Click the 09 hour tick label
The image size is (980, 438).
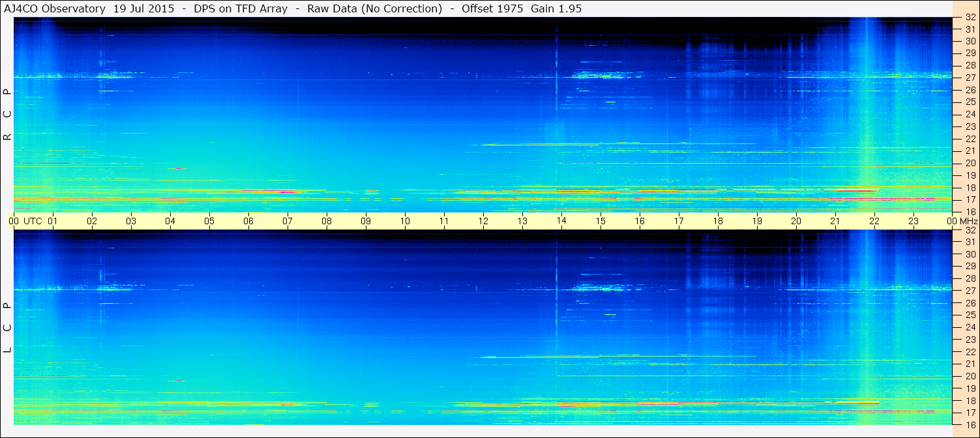pos(366,221)
